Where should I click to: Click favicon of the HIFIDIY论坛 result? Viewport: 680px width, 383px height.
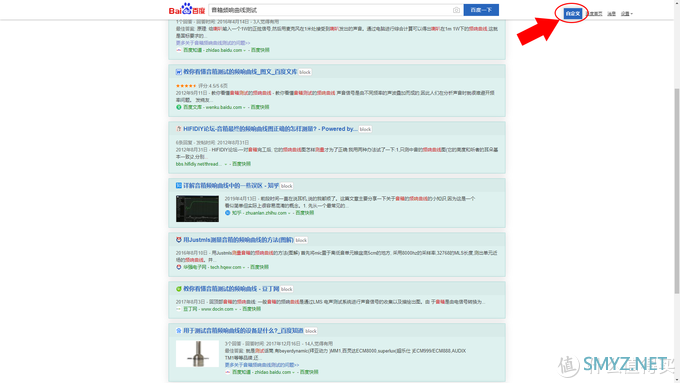tap(179, 129)
